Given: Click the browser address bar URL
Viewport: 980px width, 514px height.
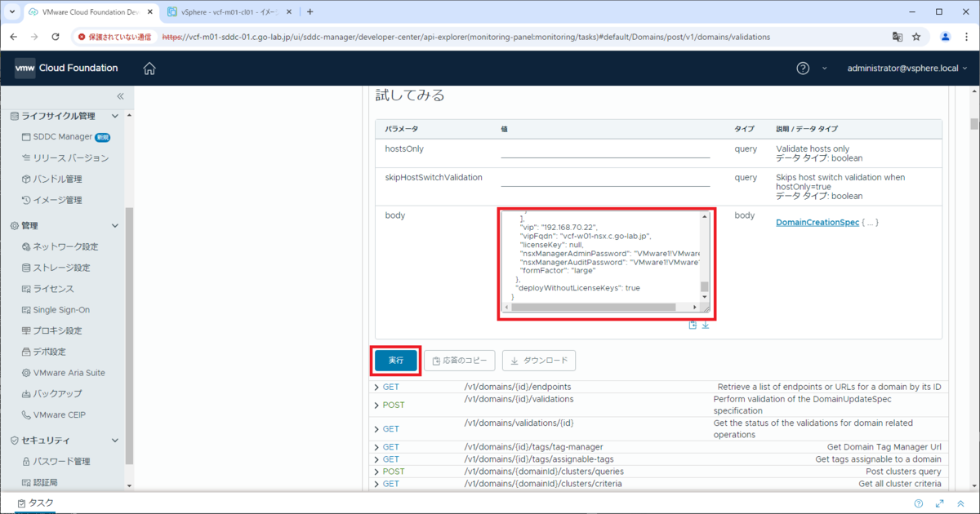Looking at the screenshot, I should click(465, 37).
